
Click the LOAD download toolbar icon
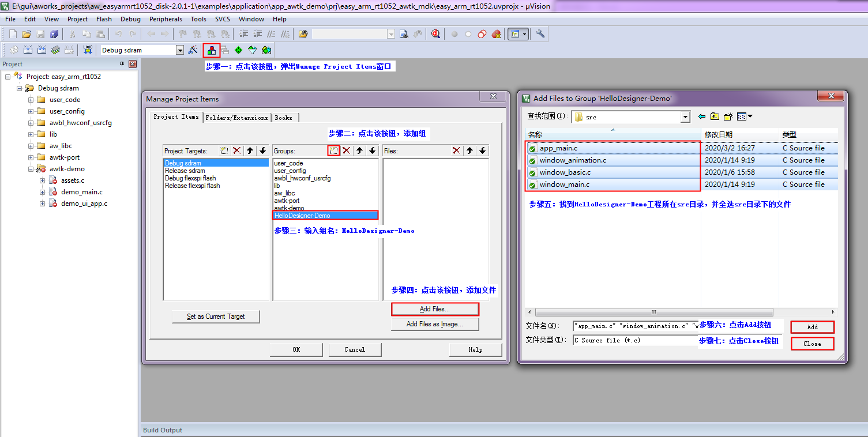pyautogui.click(x=88, y=50)
